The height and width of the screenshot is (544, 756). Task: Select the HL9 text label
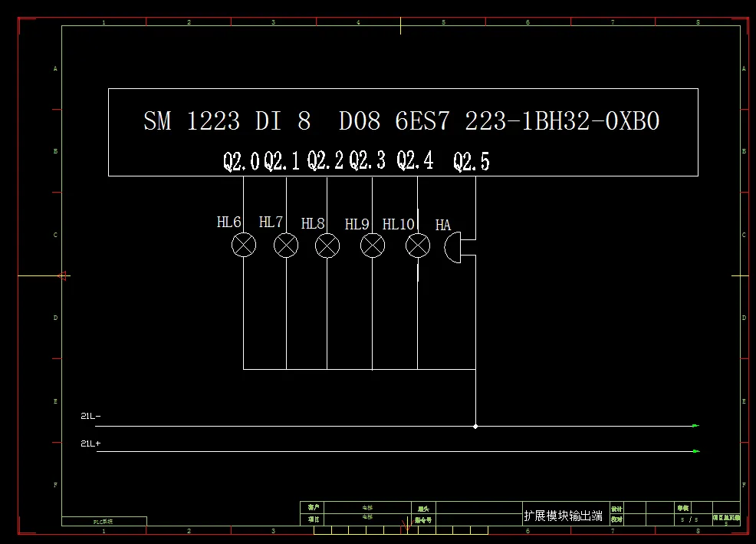[357, 224]
